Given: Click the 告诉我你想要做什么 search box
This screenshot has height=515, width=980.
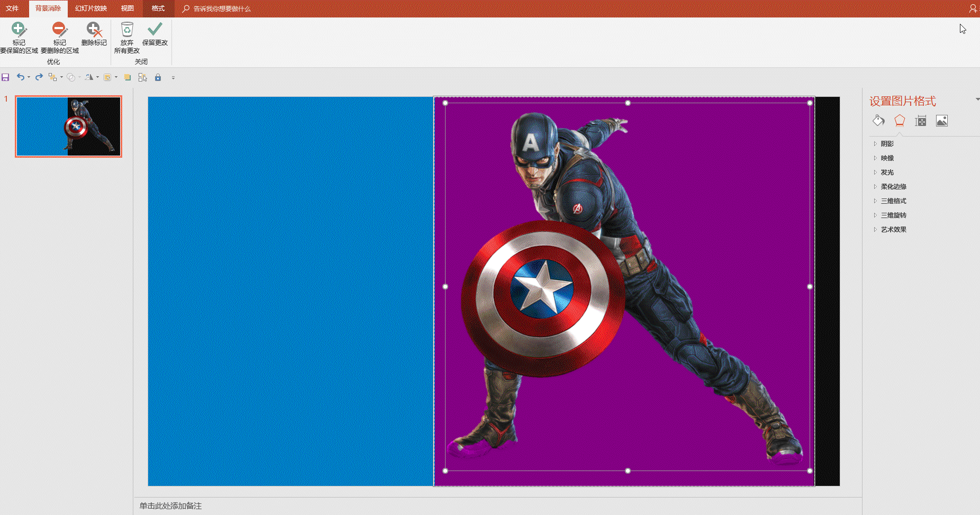Looking at the screenshot, I should [222, 8].
